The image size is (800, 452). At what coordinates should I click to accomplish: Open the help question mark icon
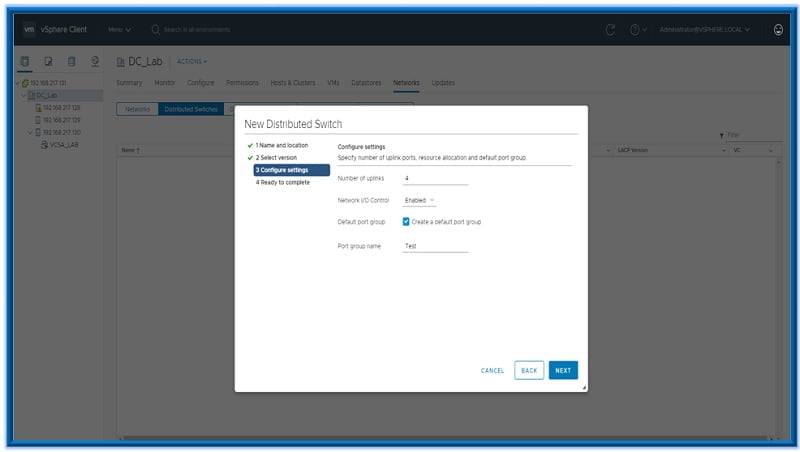tap(636, 29)
